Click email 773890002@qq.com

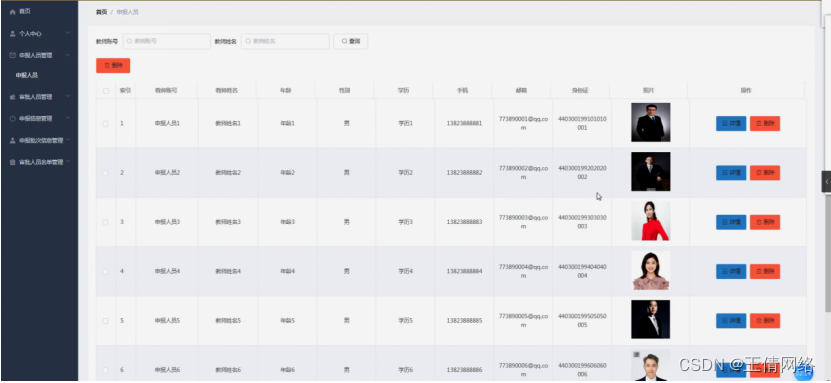click(x=523, y=172)
